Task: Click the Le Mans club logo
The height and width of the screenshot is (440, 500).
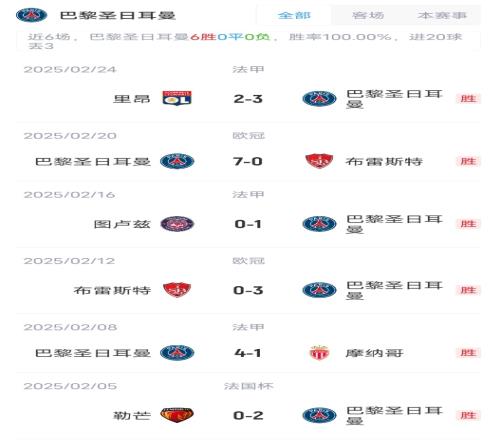Action: pyautogui.click(x=177, y=415)
